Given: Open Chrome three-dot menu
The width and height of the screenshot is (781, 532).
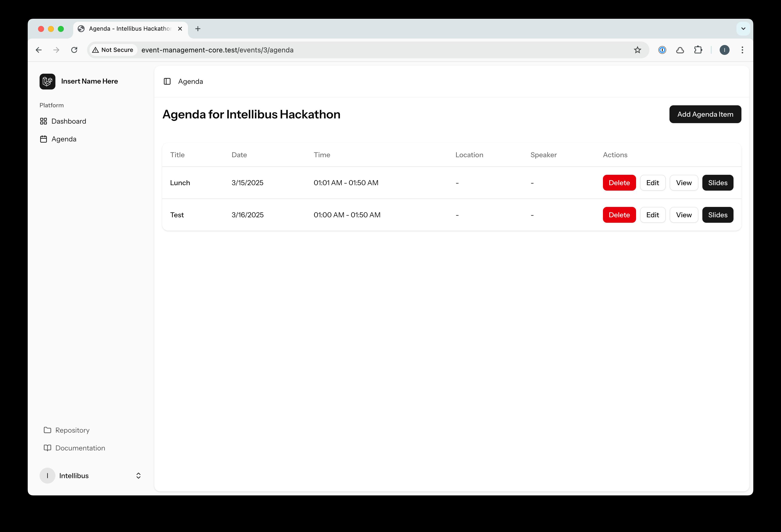Looking at the screenshot, I should 742,50.
